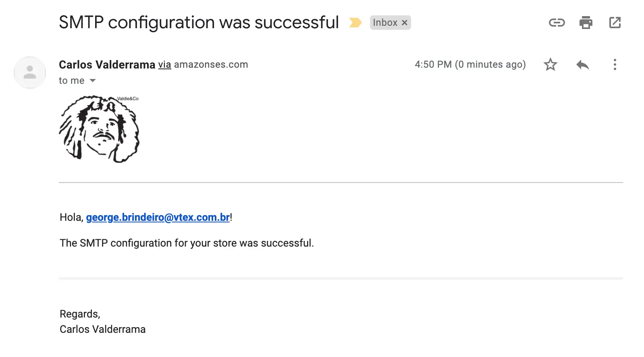Open the george.brindeiro@vtex.com.br email link
Image resolution: width=644 pixels, height=357 pixels.
pyautogui.click(x=158, y=218)
